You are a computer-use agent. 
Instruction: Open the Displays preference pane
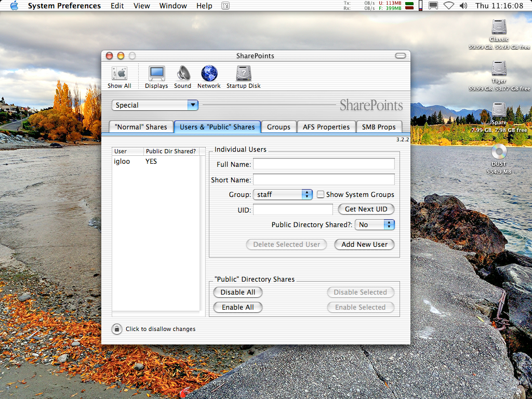(156, 77)
